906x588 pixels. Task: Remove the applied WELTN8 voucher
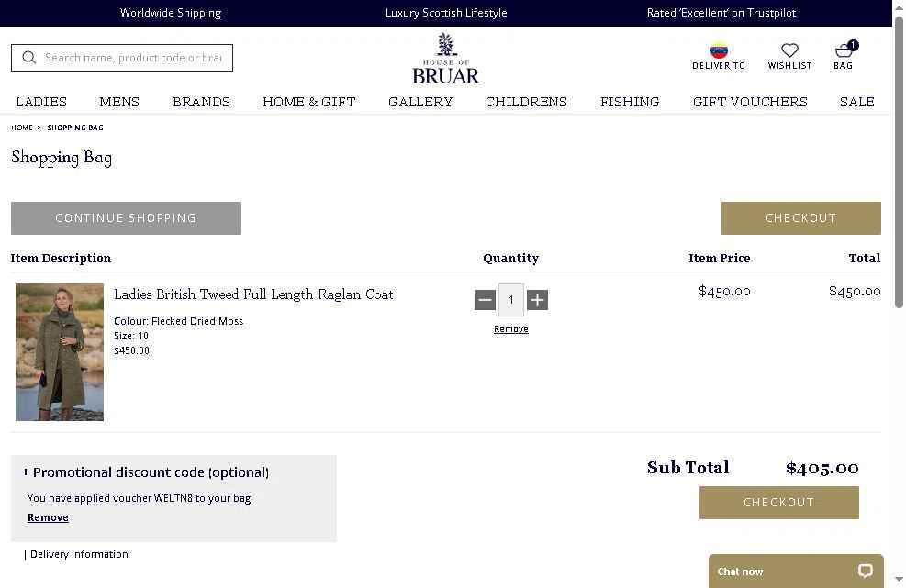pyautogui.click(x=48, y=517)
